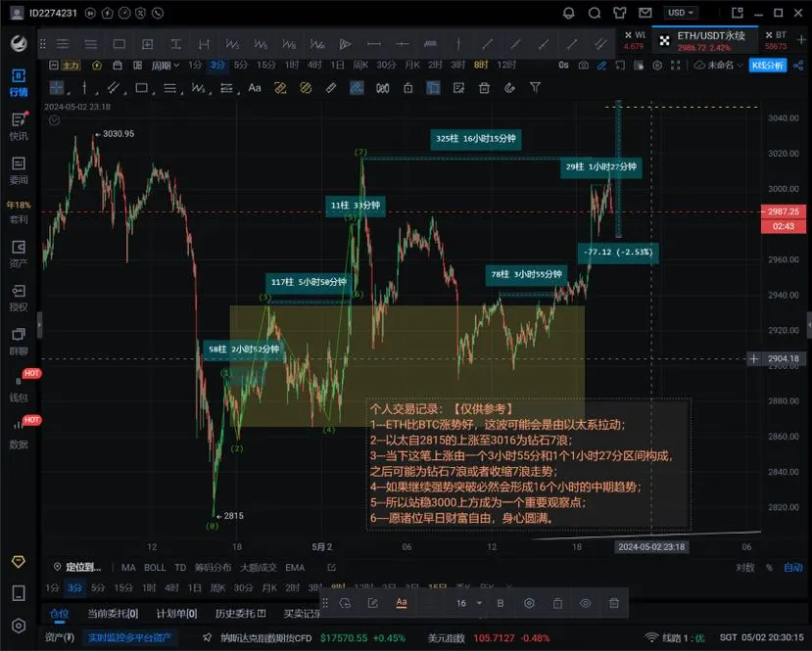Click the delete icon in floating text toolbar
The width and height of the screenshot is (812, 651).
pos(614,603)
